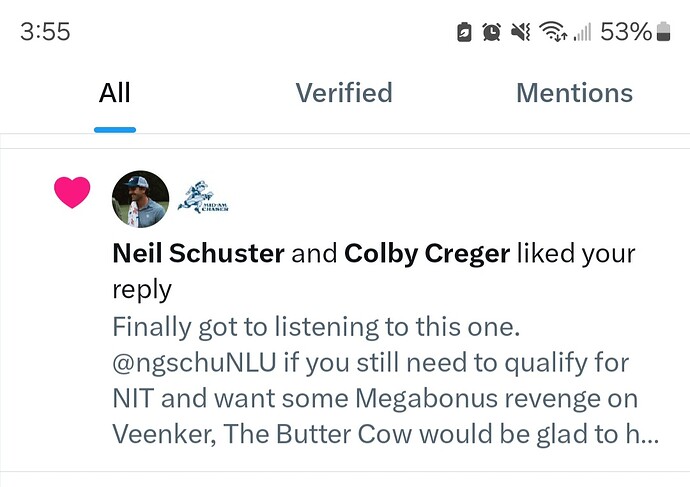Tap the muted sound status icon

[521, 32]
